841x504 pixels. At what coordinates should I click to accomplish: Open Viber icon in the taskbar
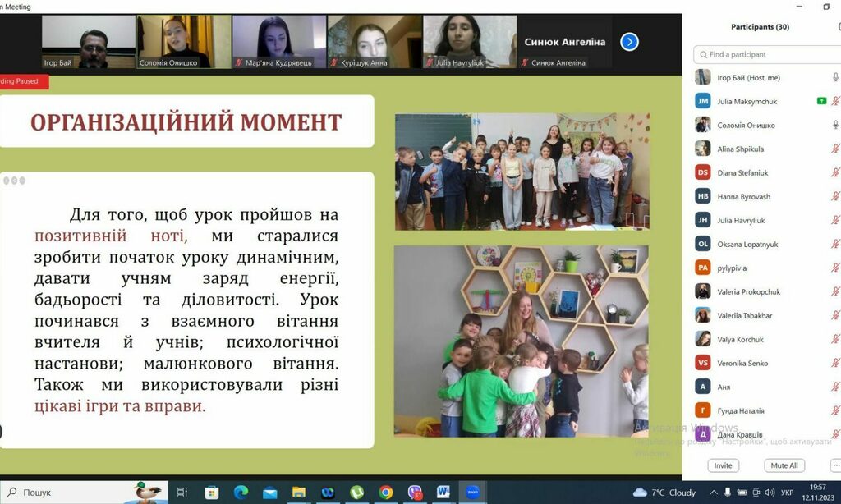point(415,493)
